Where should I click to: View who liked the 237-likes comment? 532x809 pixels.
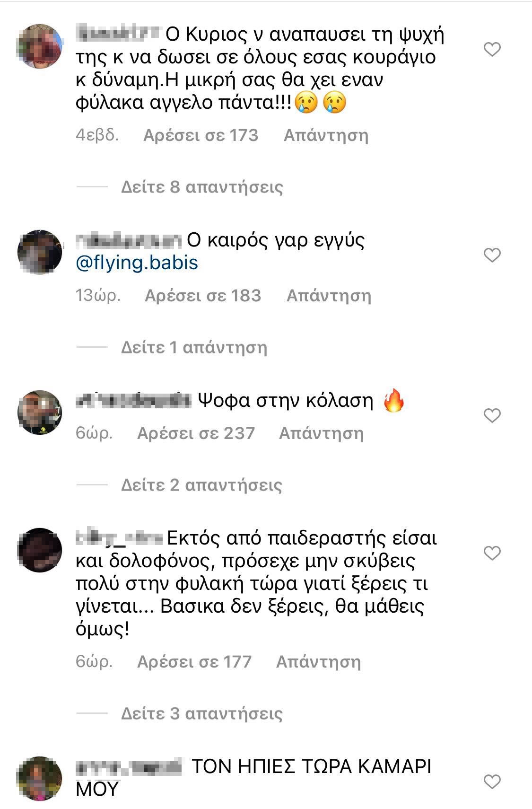[196, 433]
